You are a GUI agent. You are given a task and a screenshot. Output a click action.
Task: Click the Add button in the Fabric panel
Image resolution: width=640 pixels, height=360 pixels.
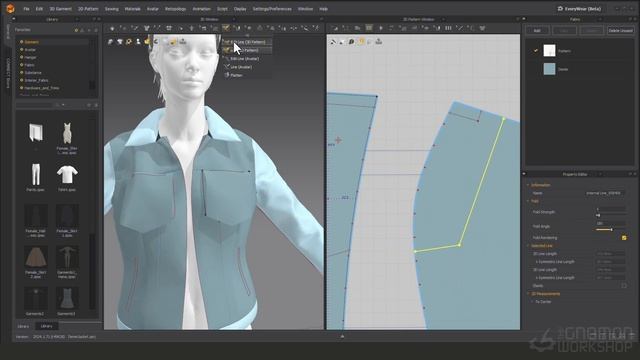coord(537,31)
